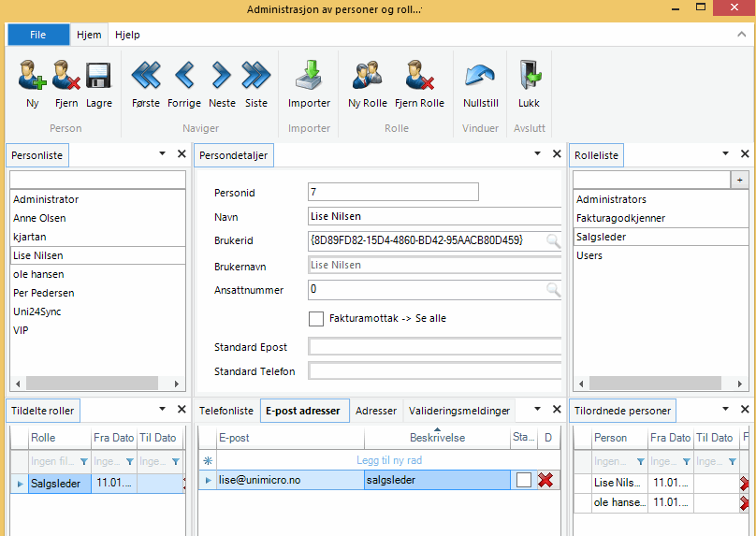Enable Fakturamottak Se alle checkbox
Image resolution: width=756 pixels, height=536 pixels.
[x=316, y=319]
